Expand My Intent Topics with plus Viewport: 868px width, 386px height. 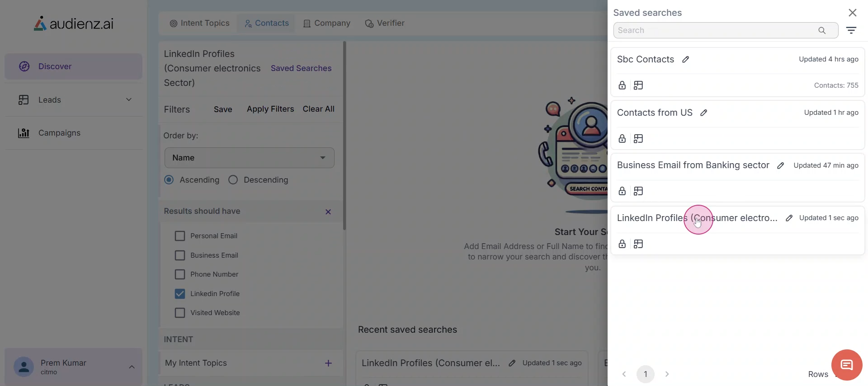click(328, 363)
